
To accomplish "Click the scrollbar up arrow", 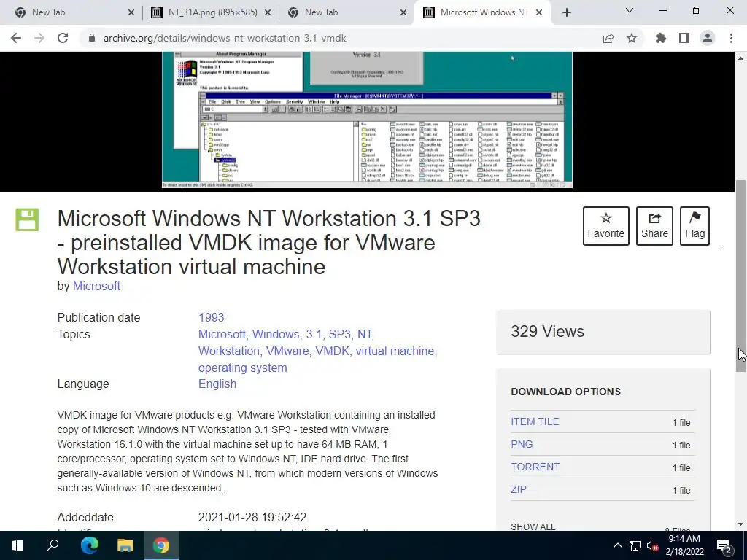I will (x=741, y=58).
